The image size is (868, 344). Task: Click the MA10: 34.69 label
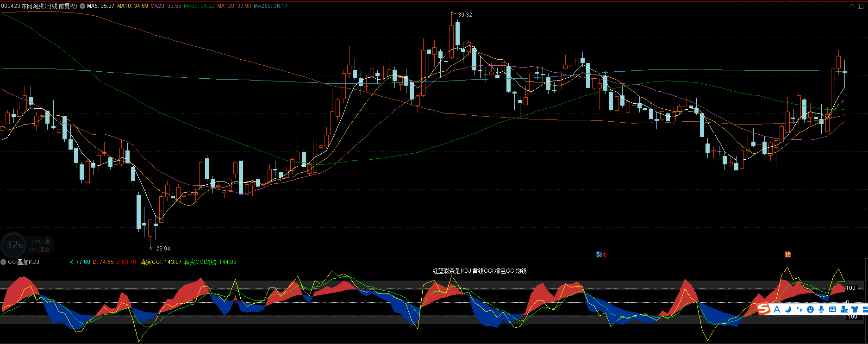[132, 6]
